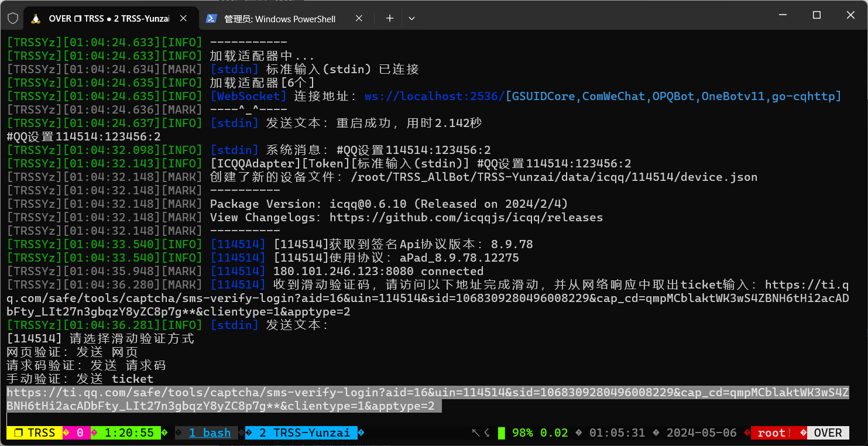The height and width of the screenshot is (446, 868).
Task: Click the aPad_8.9.78.12275 protocol text
Action: [459, 258]
